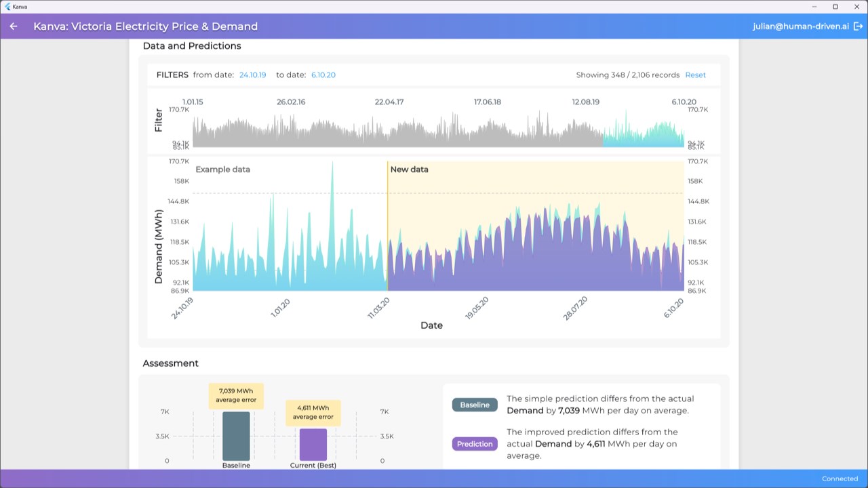Click the 4,611 MWh average error label
Viewport: 868px width, 488px height.
coord(313,412)
